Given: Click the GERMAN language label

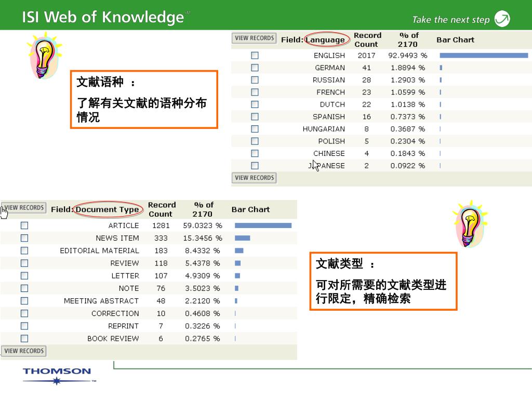Looking at the screenshot, I should [x=330, y=68].
